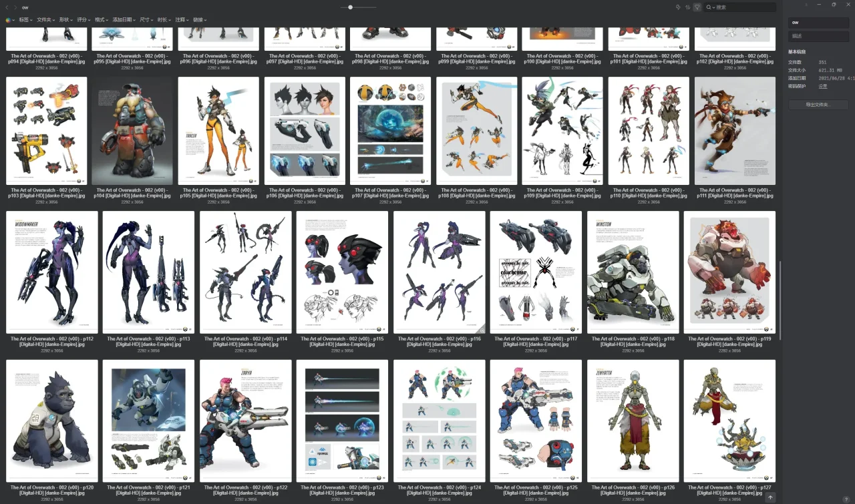
Task: Click the folder name field containing ow
Action: click(818, 22)
